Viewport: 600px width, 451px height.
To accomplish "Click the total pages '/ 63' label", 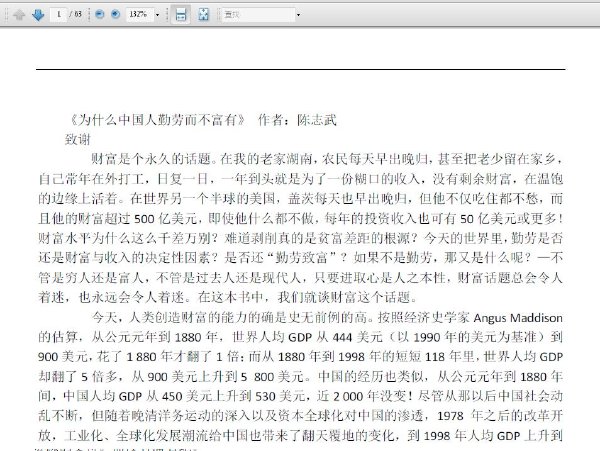I will [x=76, y=14].
